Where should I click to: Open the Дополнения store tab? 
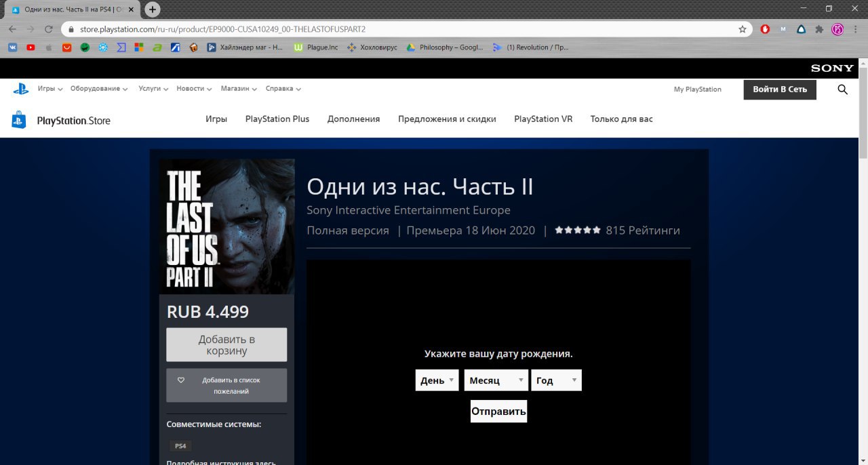click(x=353, y=119)
